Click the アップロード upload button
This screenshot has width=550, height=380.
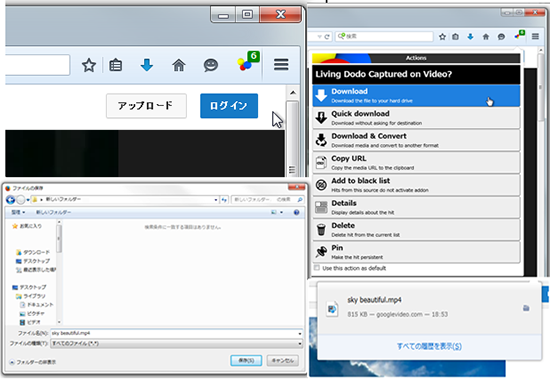tap(146, 106)
